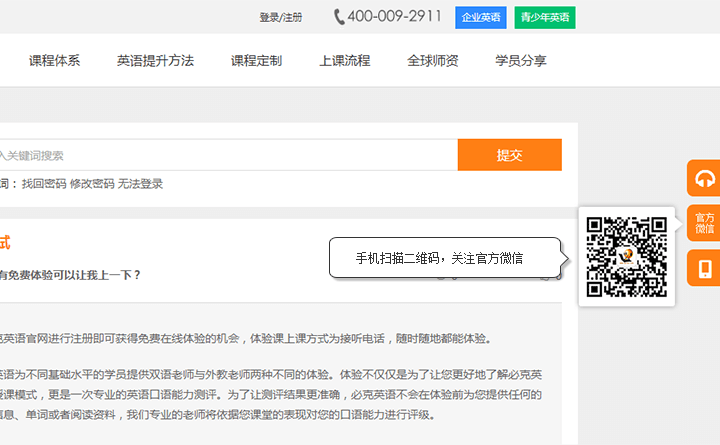Navigate to the 全球师资 page
This screenshot has height=445, width=720.
pyautogui.click(x=432, y=61)
